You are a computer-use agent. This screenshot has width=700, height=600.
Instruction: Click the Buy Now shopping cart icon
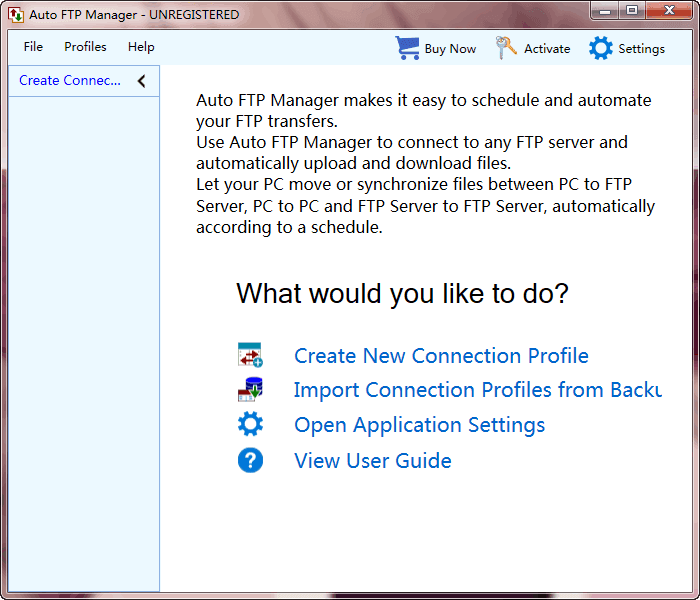(x=407, y=48)
